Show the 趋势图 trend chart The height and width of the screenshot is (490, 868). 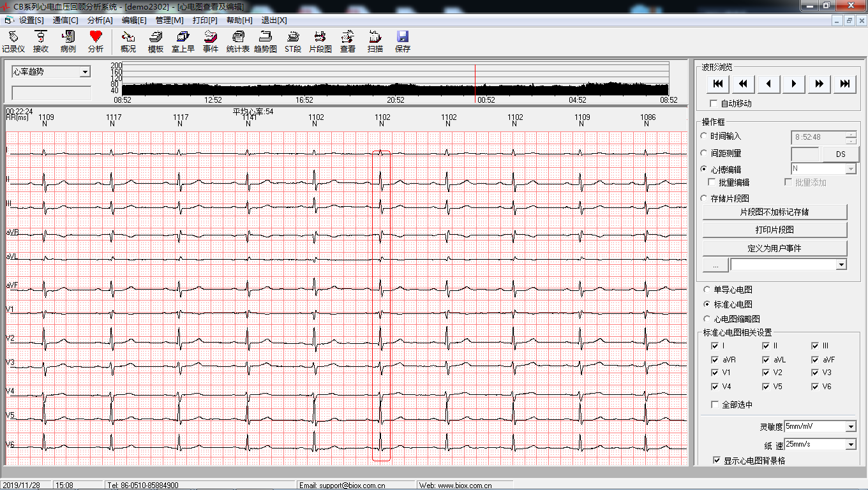266,41
